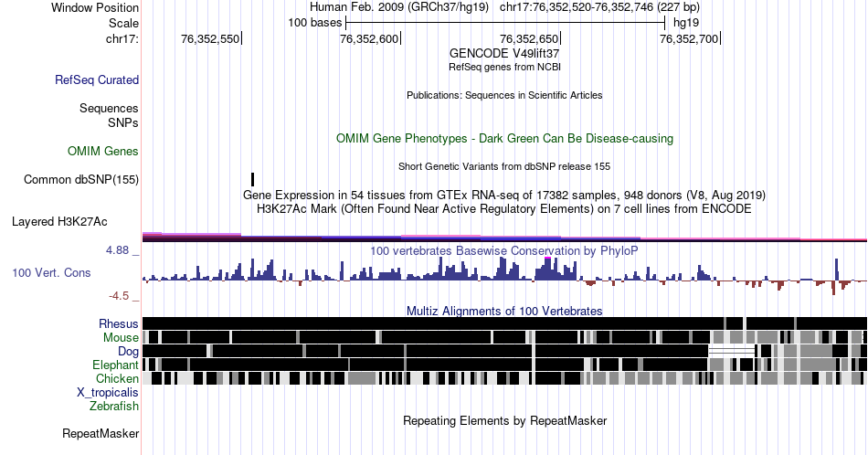Image resolution: width=868 pixels, height=455 pixels.
Task: Click the OMIM Gene Phenotypes track title
Action: pos(505,138)
